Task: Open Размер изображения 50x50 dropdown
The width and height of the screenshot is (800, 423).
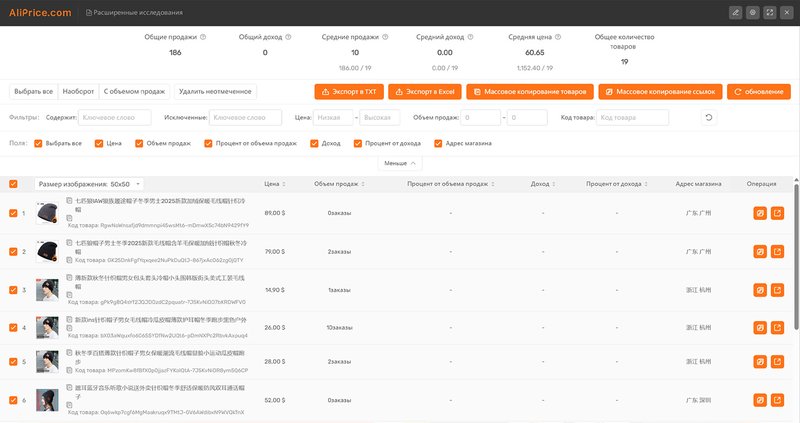Action: 89,184
